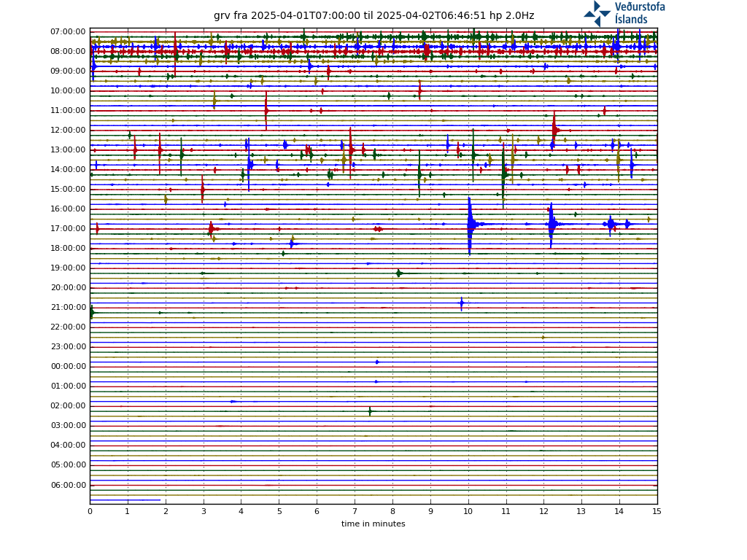Click the 15 minute tick label
Image resolution: width=747 pixels, height=560 pixels.
tap(657, 511)
